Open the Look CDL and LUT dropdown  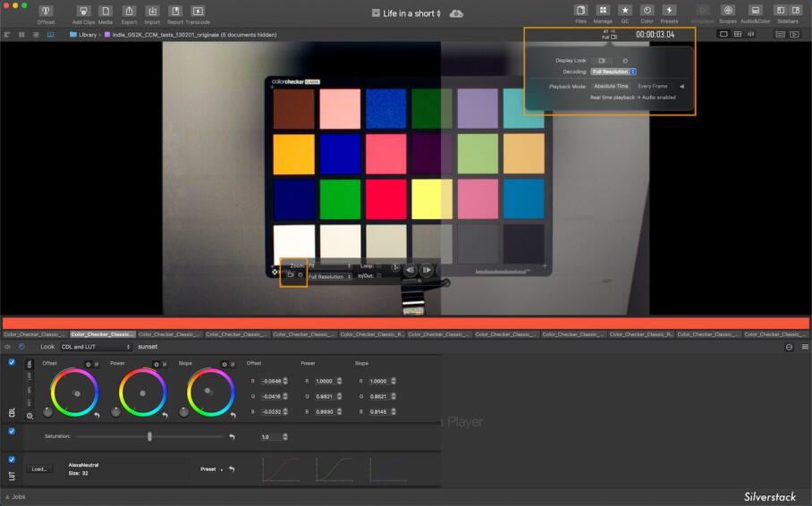(x=96, y=347)
